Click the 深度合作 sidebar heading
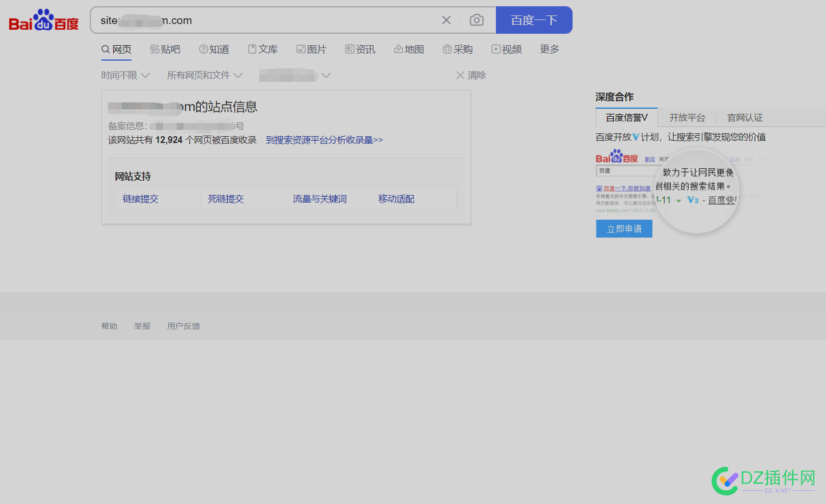The height and width of the screenshot is (504, 826). (x=614, y=97)
